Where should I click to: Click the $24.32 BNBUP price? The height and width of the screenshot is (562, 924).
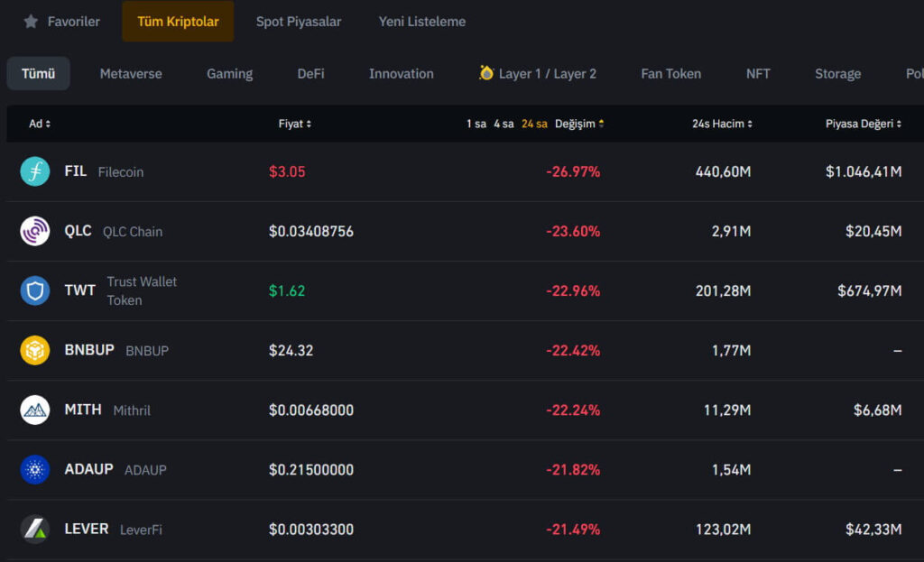pos(291,351)
